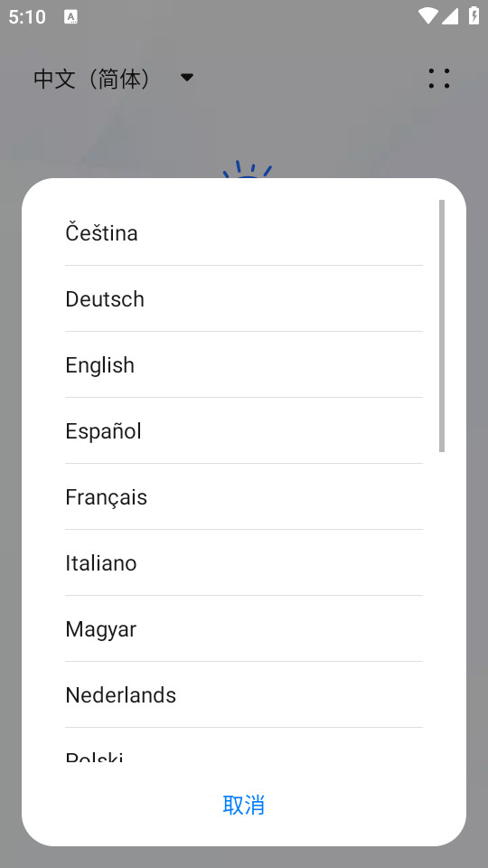Viewport: 488px width, 868px height.
Task: Click the language list scrollbar
Action: point(442,326)
